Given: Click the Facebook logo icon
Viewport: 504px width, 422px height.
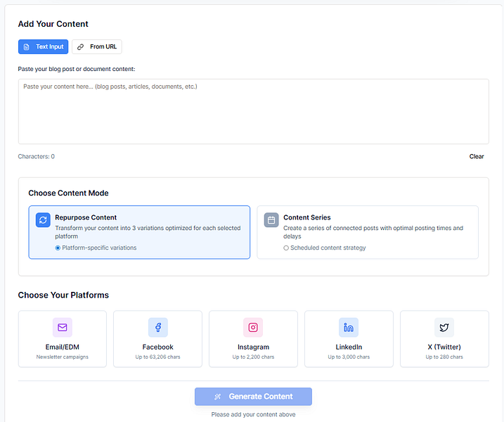Looking at the screenshot, I should [x=158, y=328].
